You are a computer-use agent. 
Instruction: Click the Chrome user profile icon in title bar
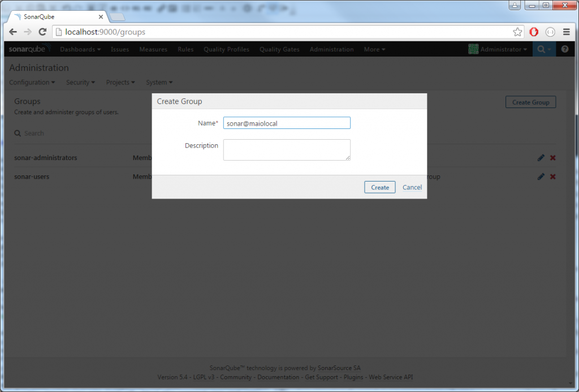pos(515,5)
